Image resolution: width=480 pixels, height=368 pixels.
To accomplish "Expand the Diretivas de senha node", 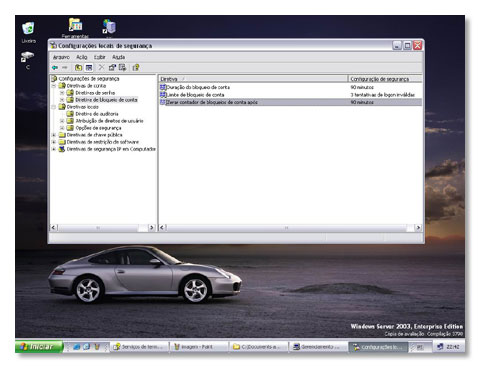I will point(62,93).
